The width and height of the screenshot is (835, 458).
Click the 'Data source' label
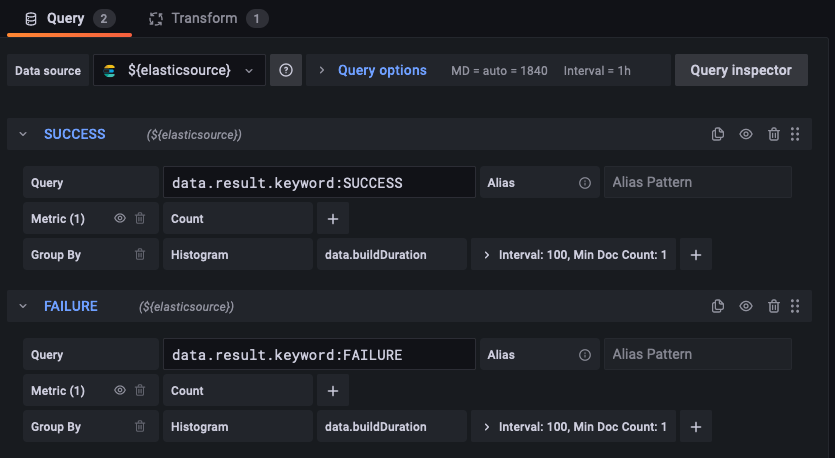click(x=48, y=70)
